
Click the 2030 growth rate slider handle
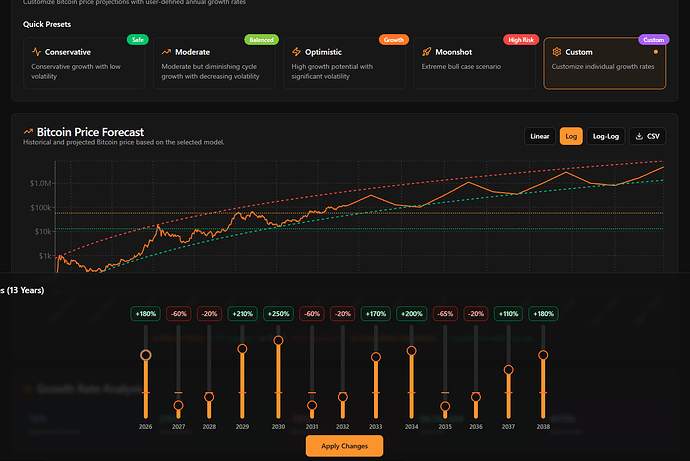(x=278, y=341)
